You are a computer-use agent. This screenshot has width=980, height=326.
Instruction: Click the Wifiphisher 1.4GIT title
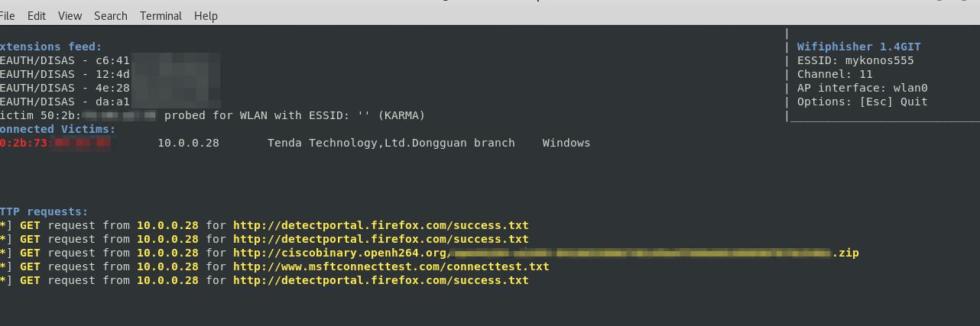(x=858, y=47)
